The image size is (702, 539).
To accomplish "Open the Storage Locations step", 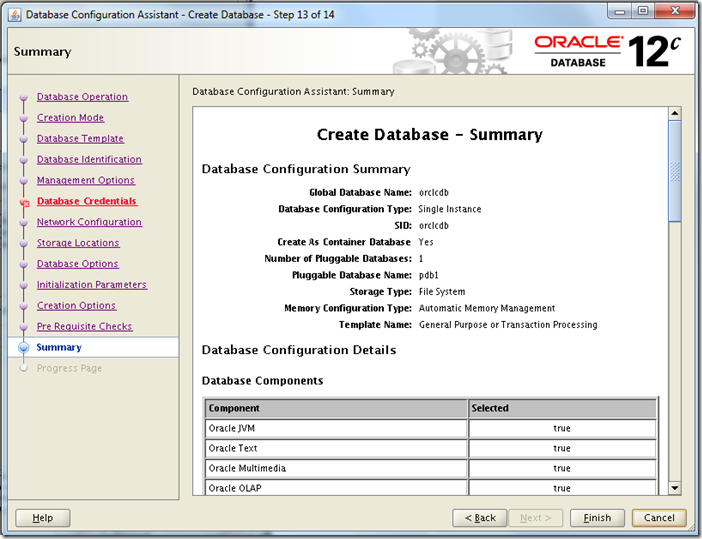I will tap(78, 243).
